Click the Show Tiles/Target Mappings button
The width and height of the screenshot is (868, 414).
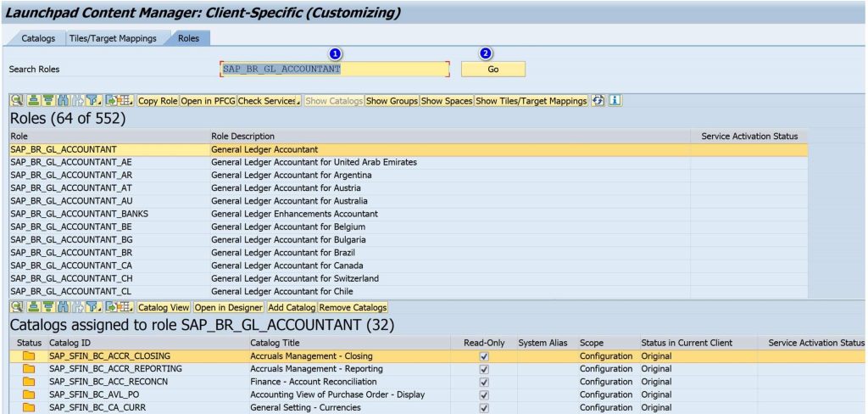(x=531, y=101)
